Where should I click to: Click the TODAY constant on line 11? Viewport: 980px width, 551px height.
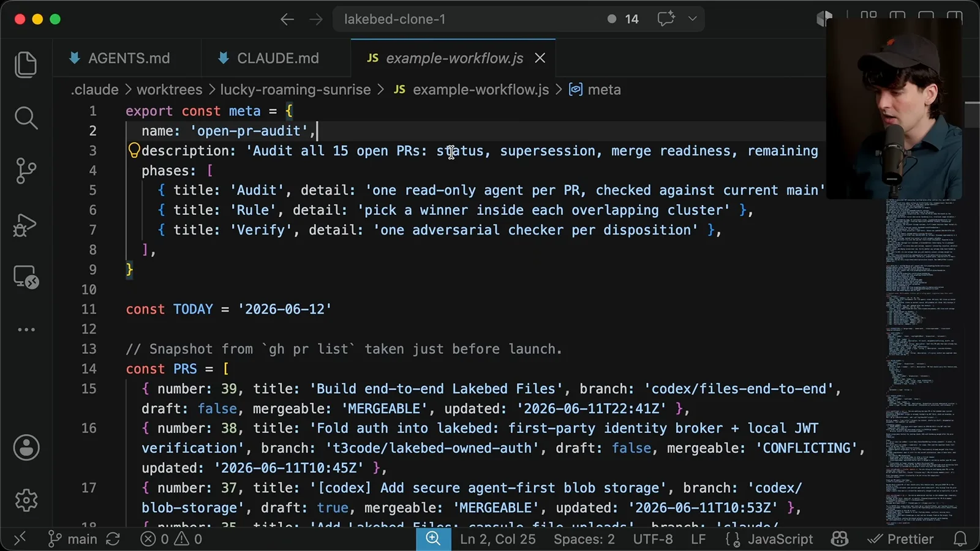tap(193, 309)
